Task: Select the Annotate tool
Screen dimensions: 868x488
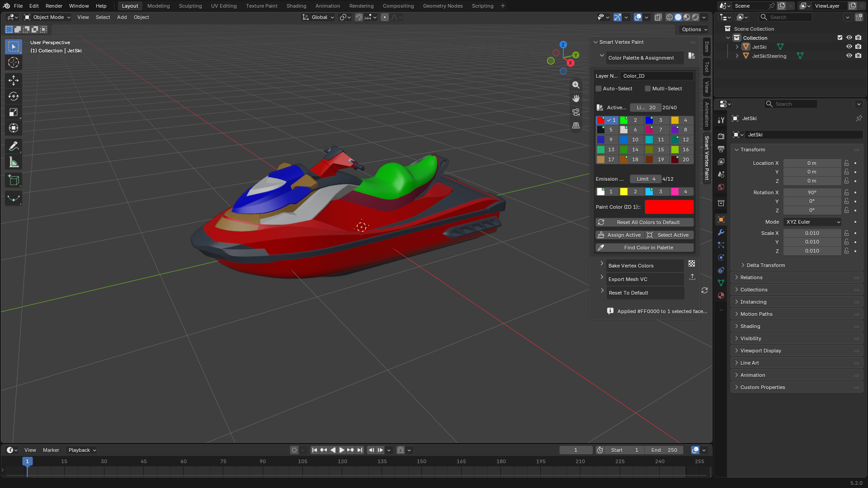Action: point(14,146)
